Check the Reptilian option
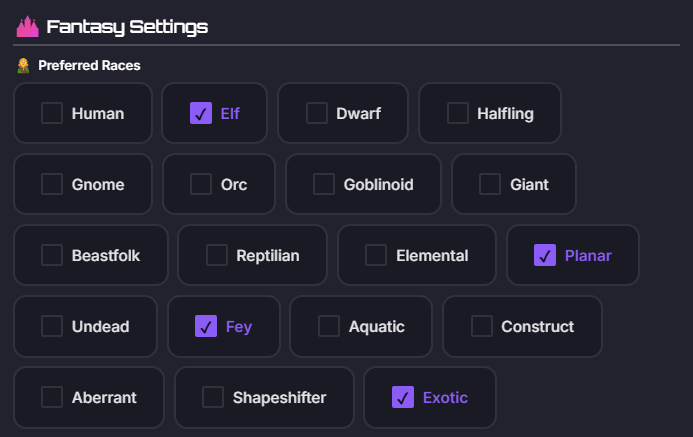The width and height of the screenshot is (693, 437). (x=217, y=255)
